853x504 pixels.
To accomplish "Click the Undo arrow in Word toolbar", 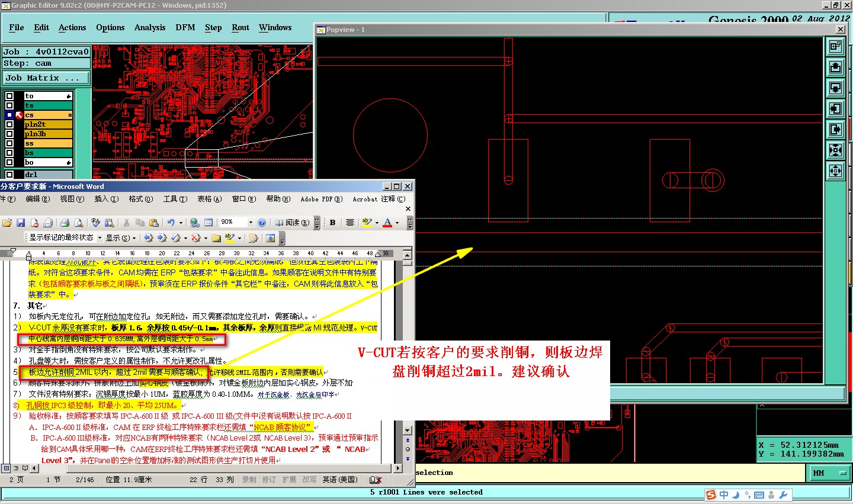I will [171, 223].
